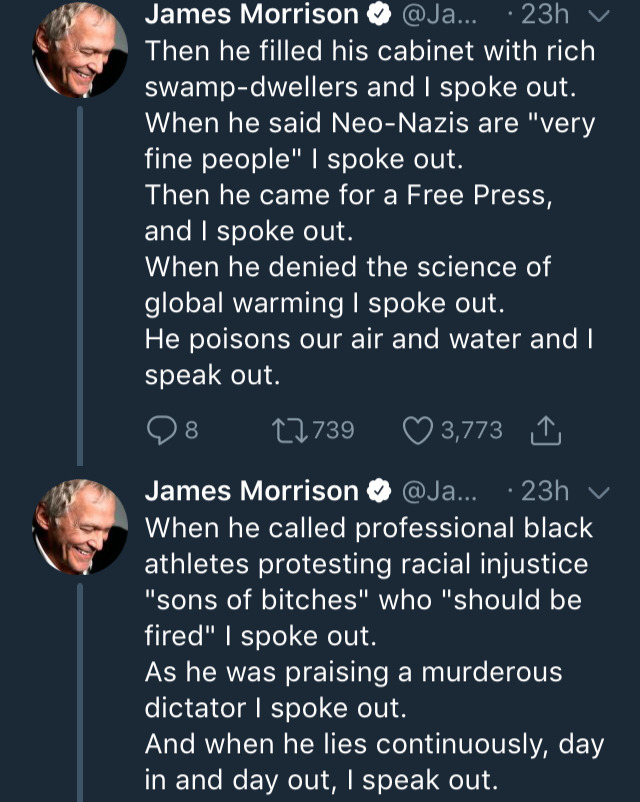Click the verified badge on the bottom tweet

[x=380, y=491]
